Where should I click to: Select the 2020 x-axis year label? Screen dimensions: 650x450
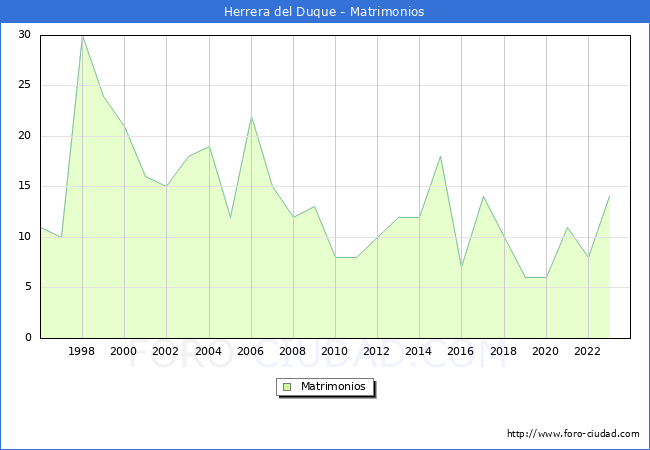coord(546,351)
